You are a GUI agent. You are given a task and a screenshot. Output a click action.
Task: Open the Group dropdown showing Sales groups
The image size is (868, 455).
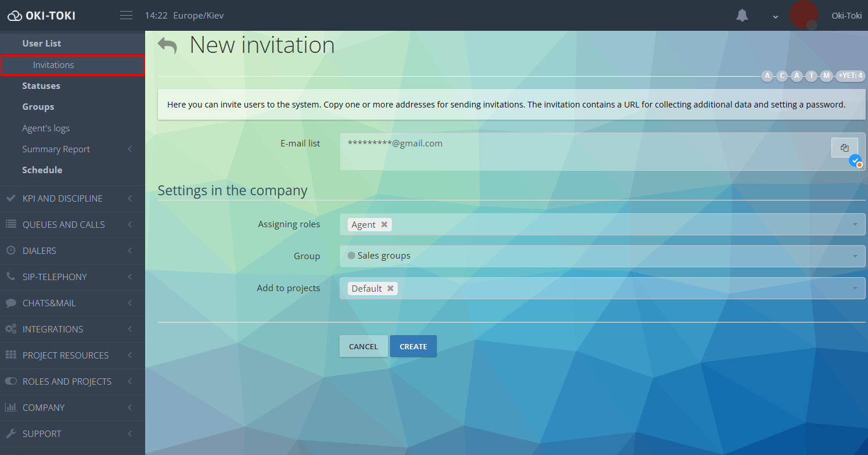coord(602,256)
